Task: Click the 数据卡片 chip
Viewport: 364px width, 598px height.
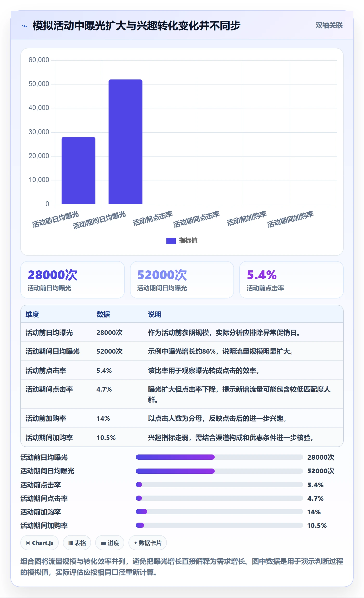Action: click(148, 543)
